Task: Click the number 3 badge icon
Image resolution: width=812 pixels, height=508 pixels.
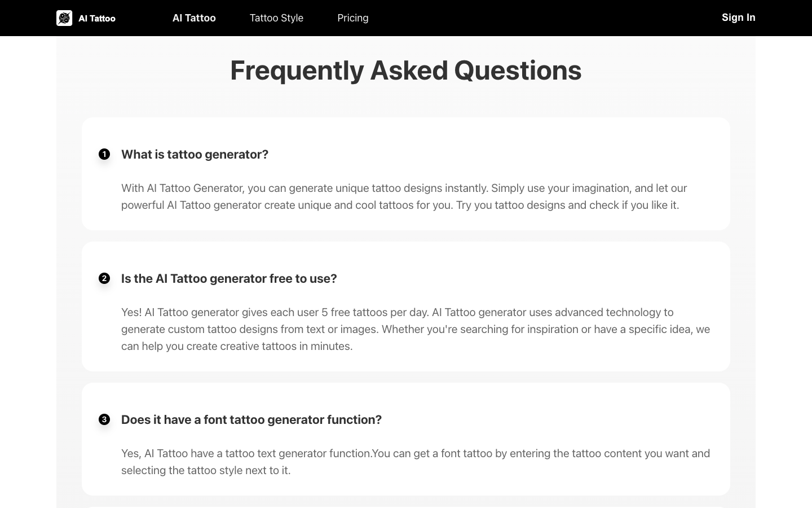Action: 104,419
